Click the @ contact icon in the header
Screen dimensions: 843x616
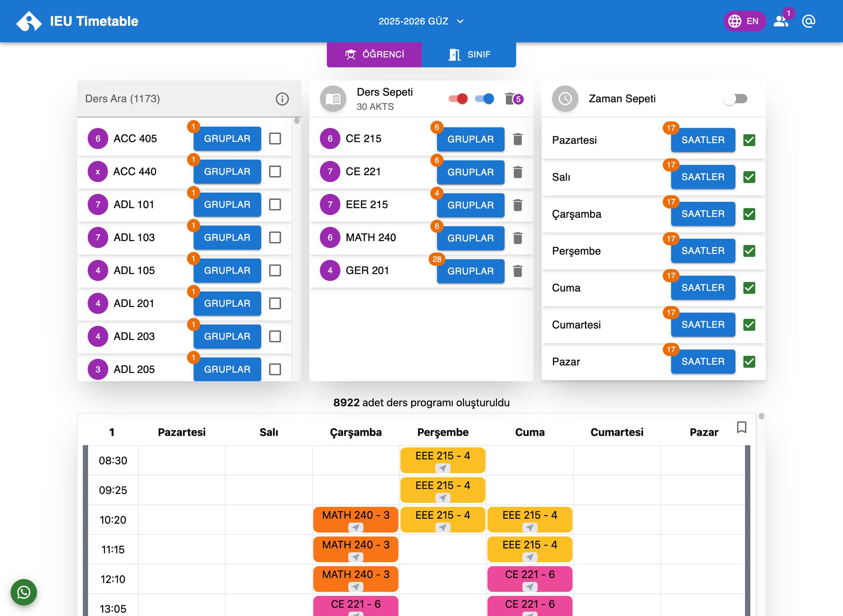click(808, 21)
